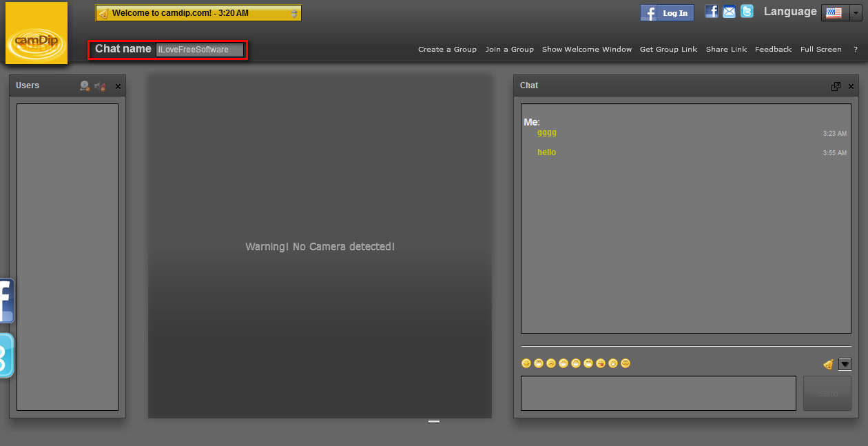
Task: Close the Chat panel
Action: [x=851, y=86]
